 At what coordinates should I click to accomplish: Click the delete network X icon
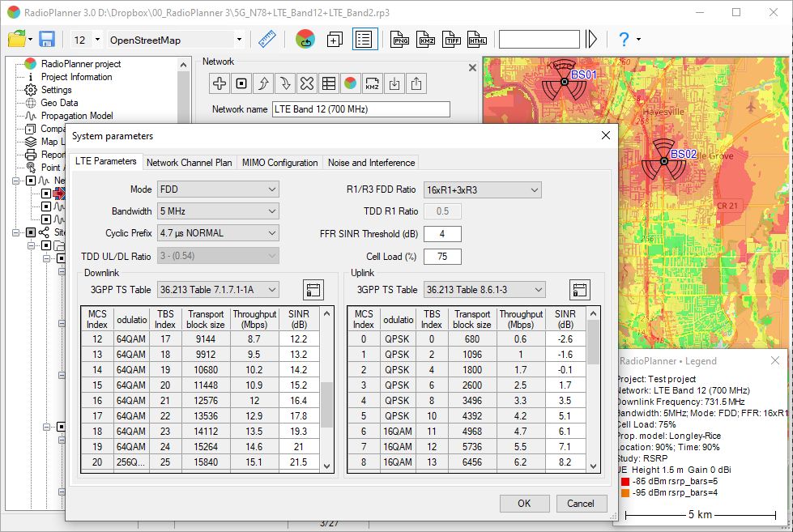tap(306, 83)
